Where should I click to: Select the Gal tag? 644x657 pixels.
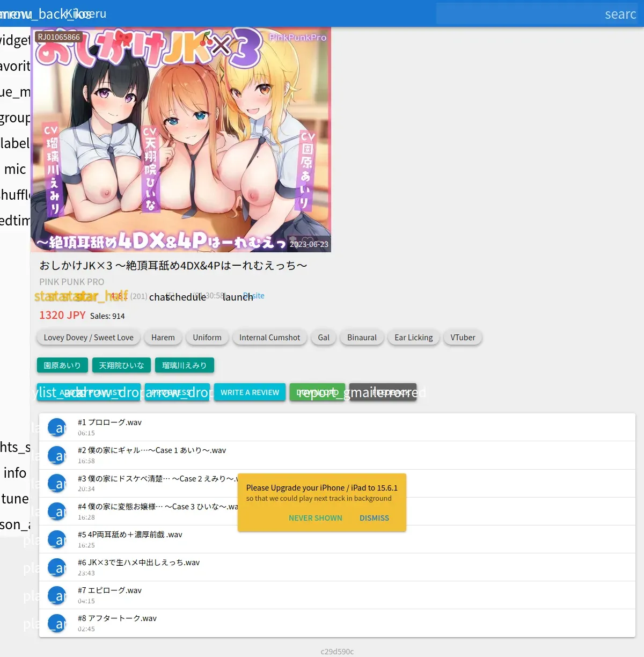pyautogui.click(x=324, y=338)
